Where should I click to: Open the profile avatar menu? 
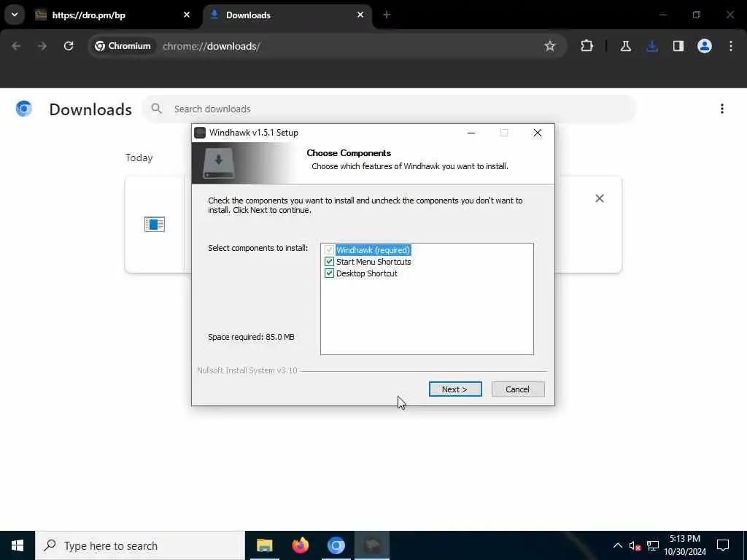(705, 46)
